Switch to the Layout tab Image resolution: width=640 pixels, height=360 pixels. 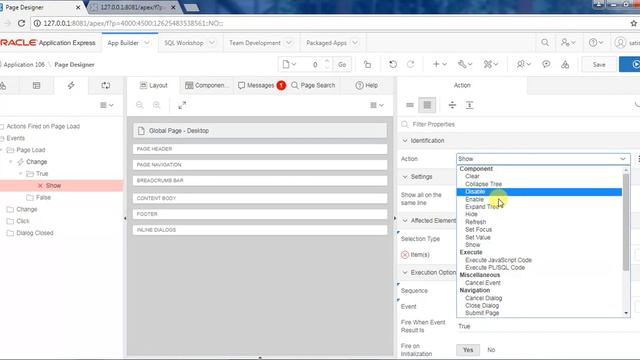153,85
